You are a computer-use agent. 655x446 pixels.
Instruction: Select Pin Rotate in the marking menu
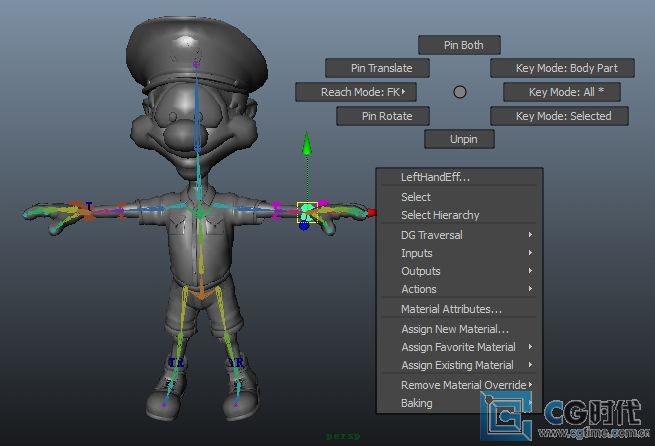383,116
